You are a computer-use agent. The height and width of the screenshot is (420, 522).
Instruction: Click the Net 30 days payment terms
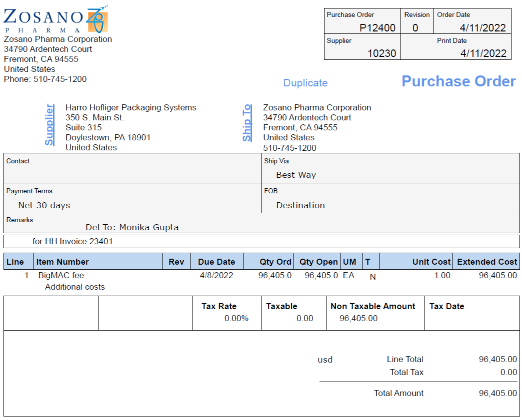[x=44, y=205]
